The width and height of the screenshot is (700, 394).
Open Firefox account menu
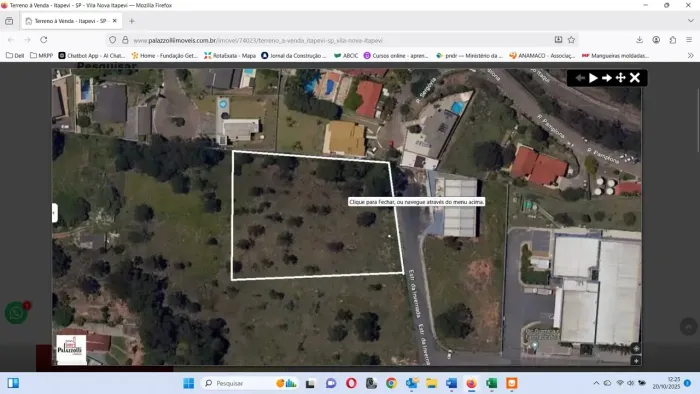tap(656, 40)
